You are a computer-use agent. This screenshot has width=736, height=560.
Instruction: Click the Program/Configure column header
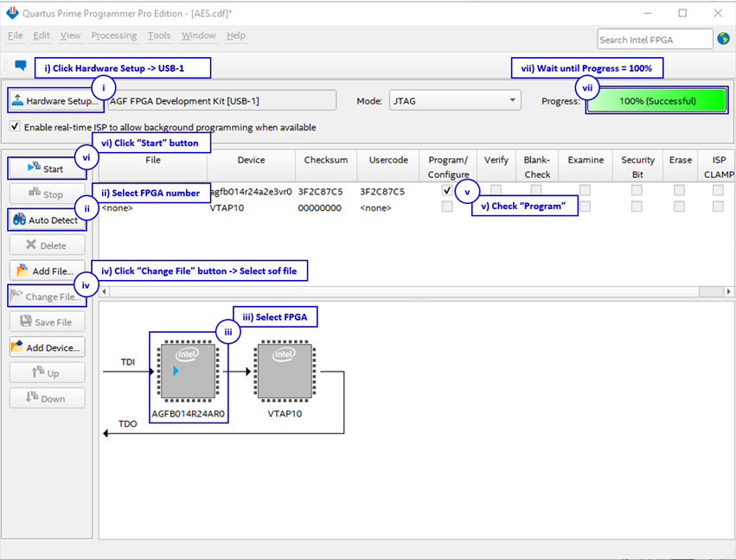(448, 167)
